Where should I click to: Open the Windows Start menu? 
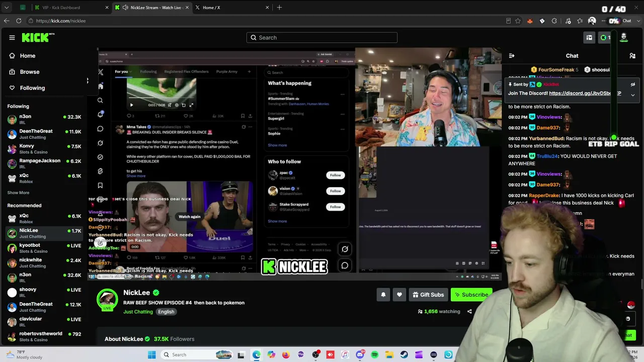[x=152, y=355]
